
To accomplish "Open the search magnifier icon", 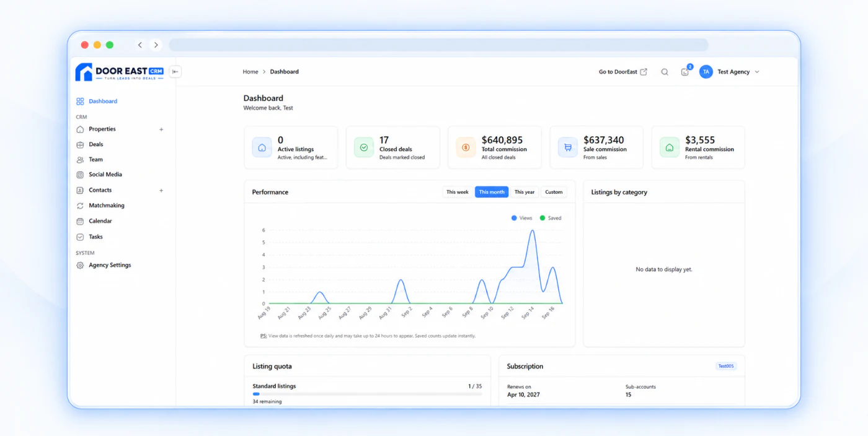I will tap(665, 72).
